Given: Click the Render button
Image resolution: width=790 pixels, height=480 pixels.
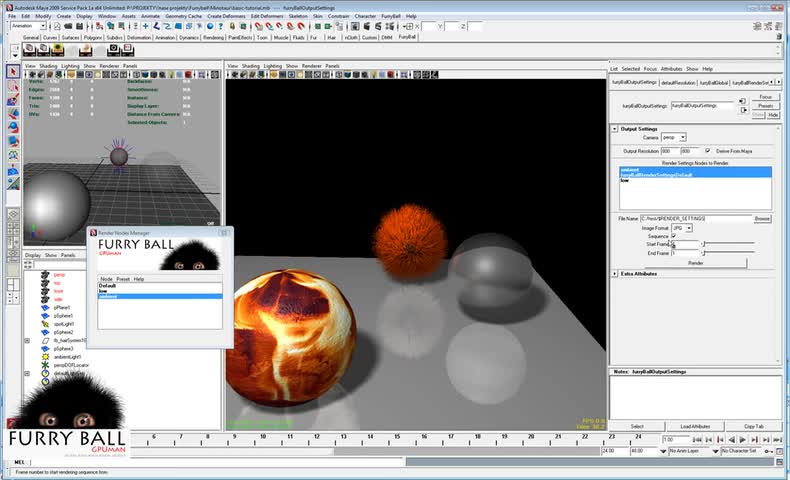Looking at the screenshot, I should tap(695, 263).
